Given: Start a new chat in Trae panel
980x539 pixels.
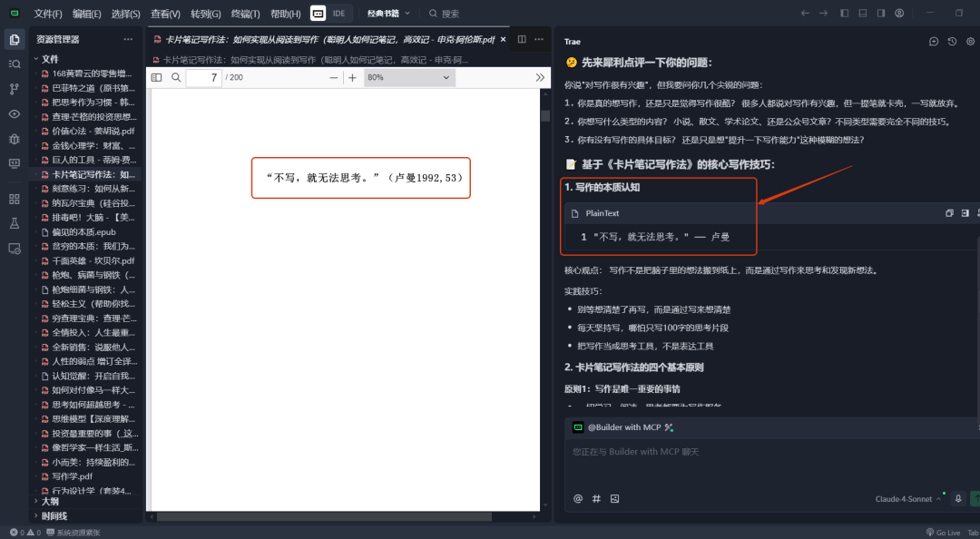Looking at the screenshot, I should click(x=934, y=41).
